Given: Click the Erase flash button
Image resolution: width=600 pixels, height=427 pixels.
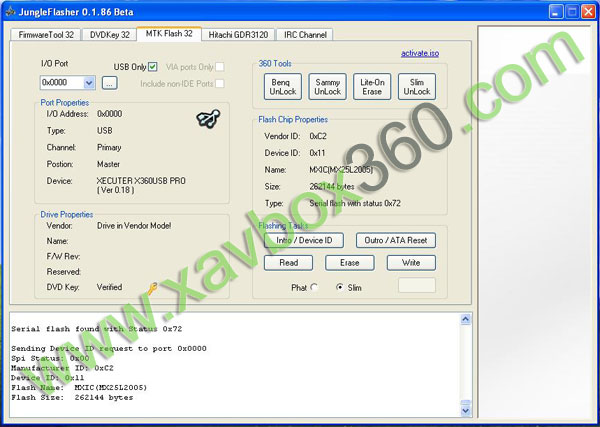Looking at the screenshot, I should click(350, 263).
